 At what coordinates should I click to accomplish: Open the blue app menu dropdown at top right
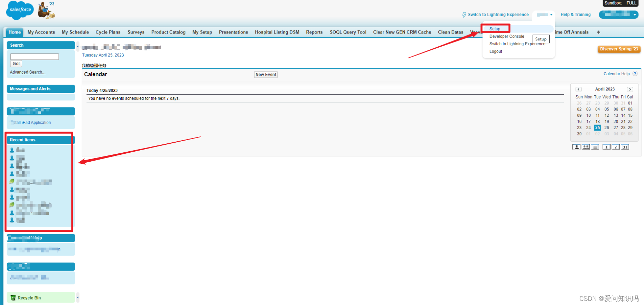(x=619, y=15)
